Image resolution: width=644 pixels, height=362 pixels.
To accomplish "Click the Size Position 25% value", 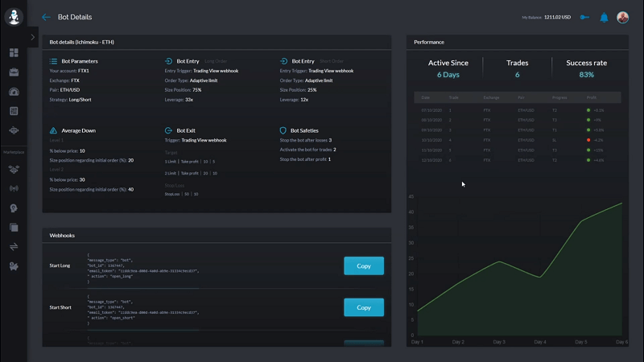I will tap(312, 90).
